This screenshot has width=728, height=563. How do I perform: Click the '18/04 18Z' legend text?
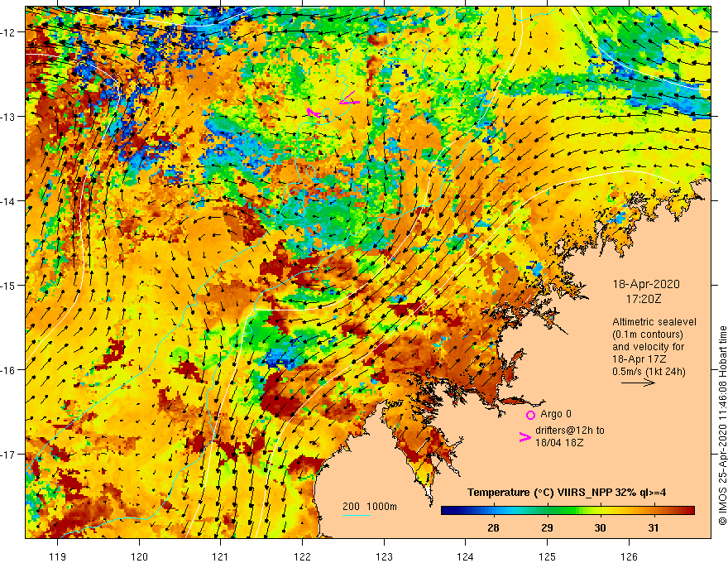(x=559, y=443)
